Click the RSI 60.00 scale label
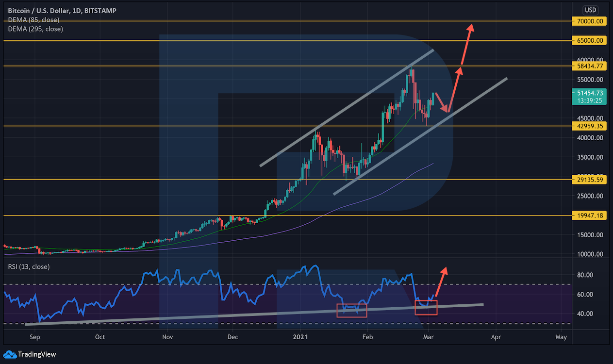 point(584,295)
